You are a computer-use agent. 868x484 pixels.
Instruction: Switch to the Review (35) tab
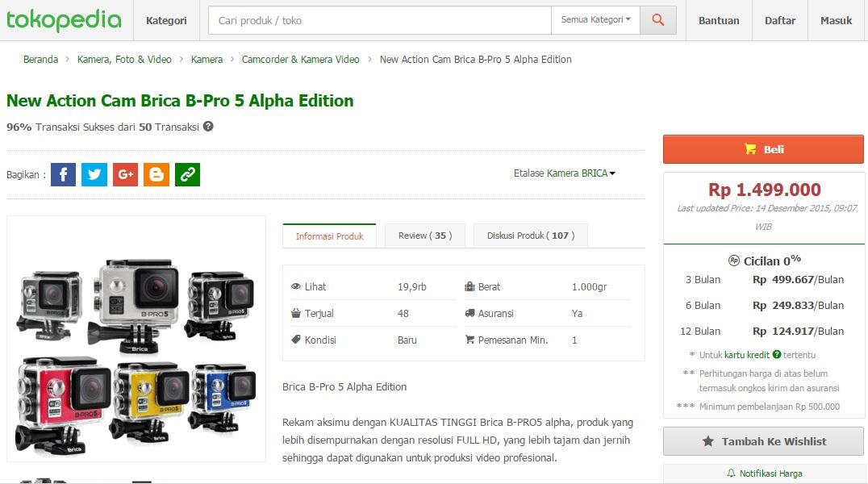click(x=425, y=236)
